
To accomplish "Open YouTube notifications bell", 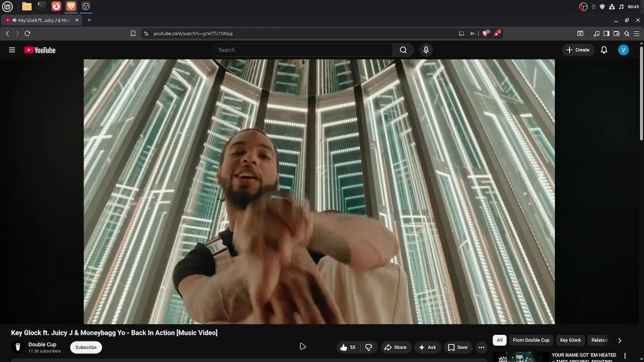I will coord(604,50).
